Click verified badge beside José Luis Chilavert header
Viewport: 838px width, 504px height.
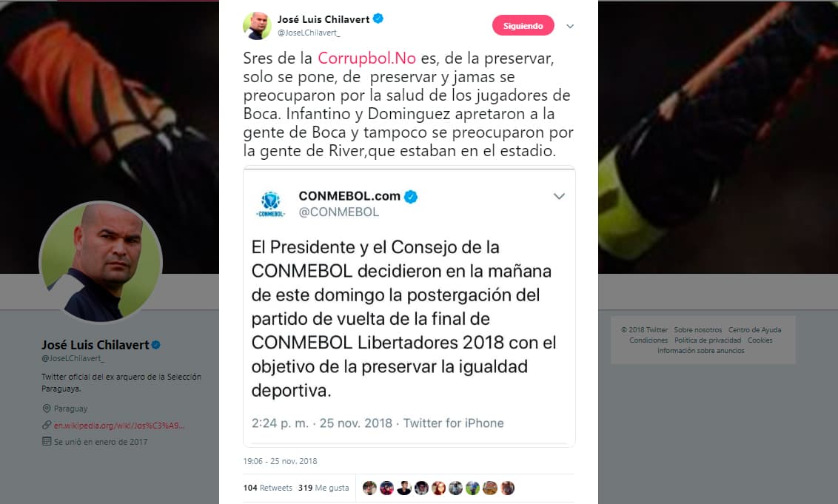click(x=378, y=19)
